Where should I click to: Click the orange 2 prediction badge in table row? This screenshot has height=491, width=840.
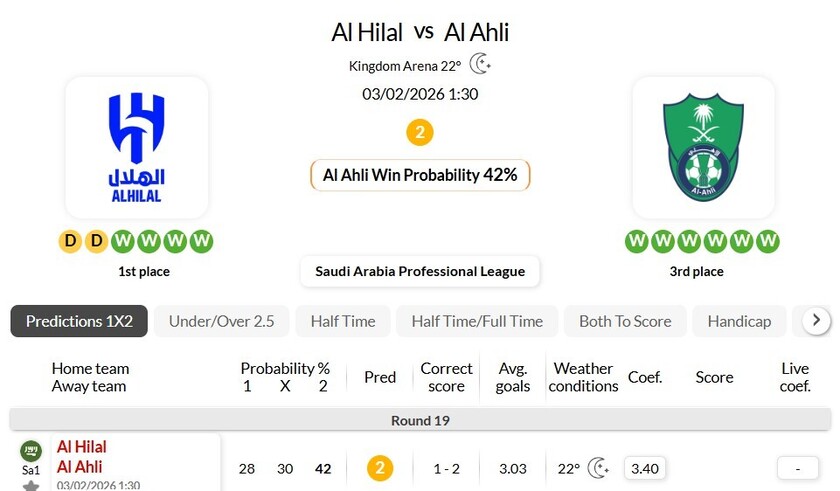coord(380,467)
